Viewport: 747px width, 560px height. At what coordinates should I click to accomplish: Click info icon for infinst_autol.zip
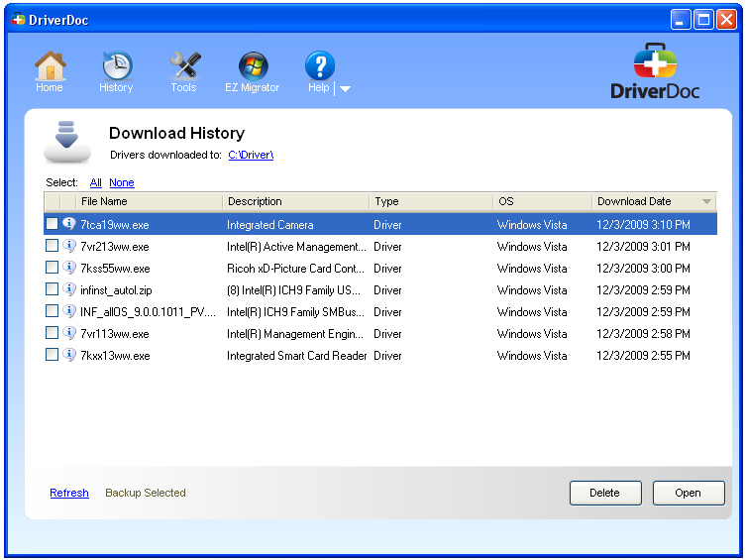pyautogui.click(x=69, y=288)
